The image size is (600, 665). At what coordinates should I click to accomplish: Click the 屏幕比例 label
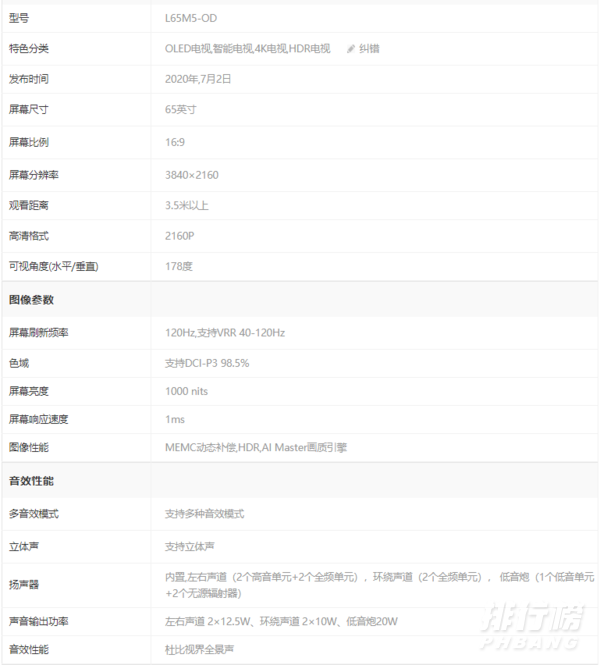tap(29, 142)
